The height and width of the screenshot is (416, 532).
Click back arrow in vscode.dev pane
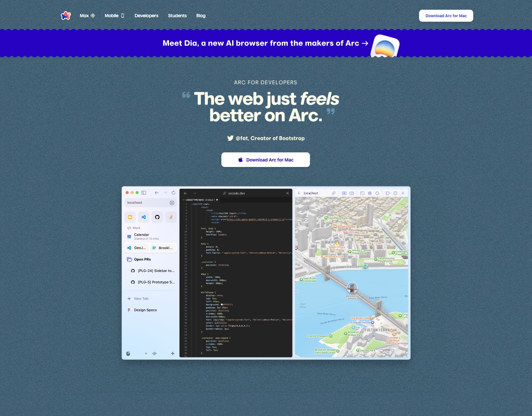pyautogui.click(x=186, y=193)
